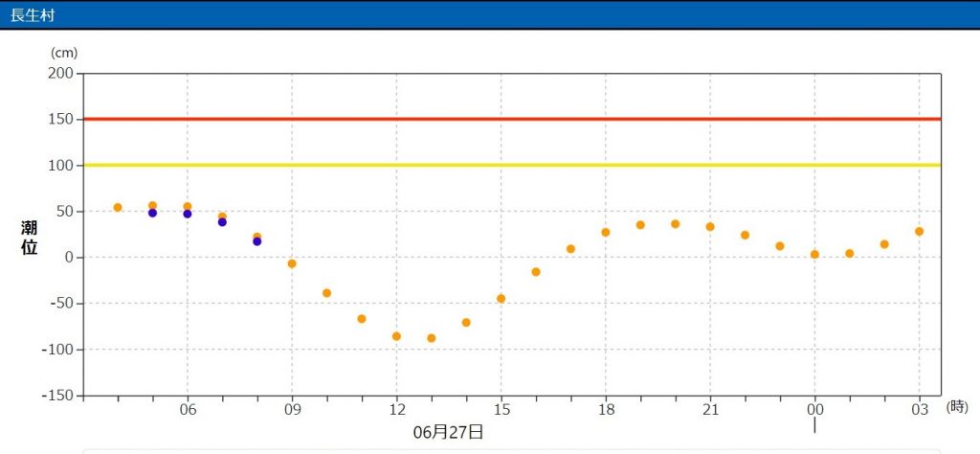
Task: Select the orange point at 15 o'clock
Action: click(x=501, y=299)
